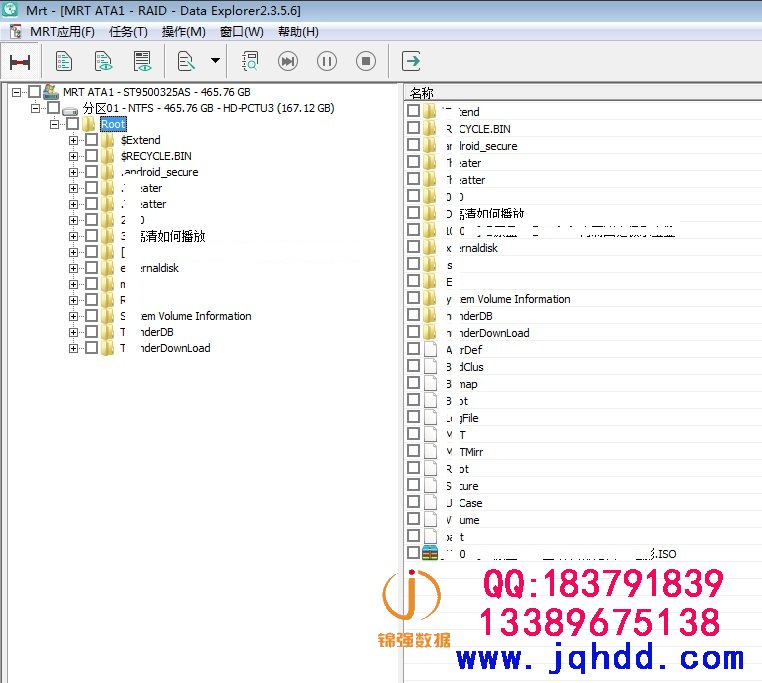Click the folder icon of nderDB list row
Screen dimensions: 762x683
pos(430,315)
